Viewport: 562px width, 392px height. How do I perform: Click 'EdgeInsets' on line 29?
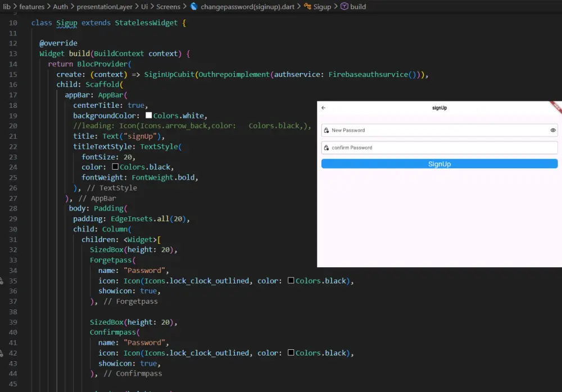click(x=132, y=219)
